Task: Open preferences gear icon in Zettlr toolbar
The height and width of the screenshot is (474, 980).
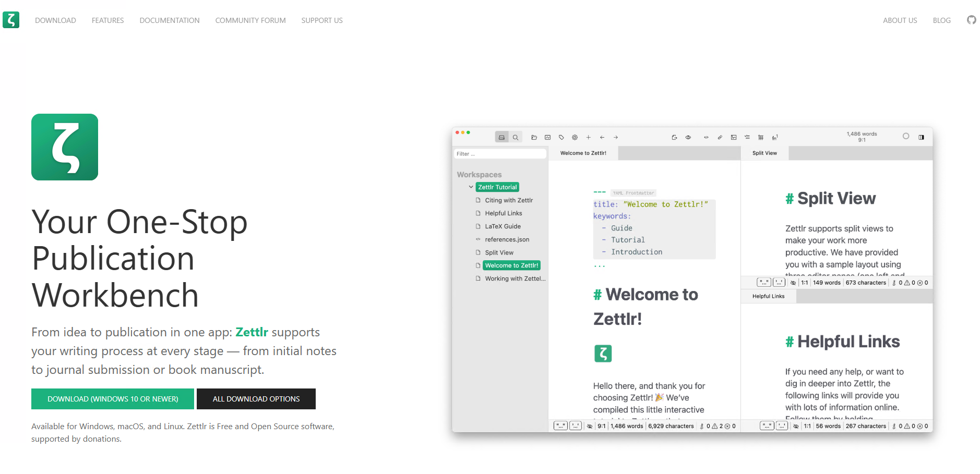Action: click(x=575, y=137)
